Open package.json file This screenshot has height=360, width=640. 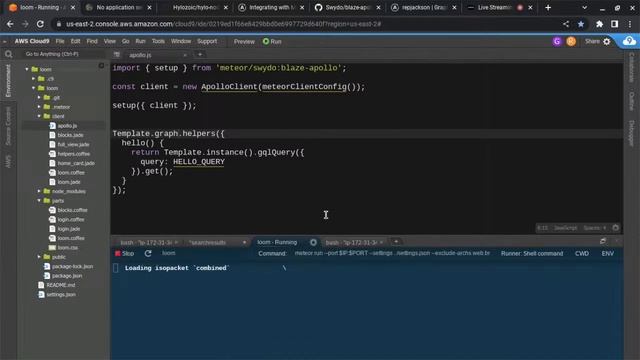pyautogui.click(x=67, y=276)
